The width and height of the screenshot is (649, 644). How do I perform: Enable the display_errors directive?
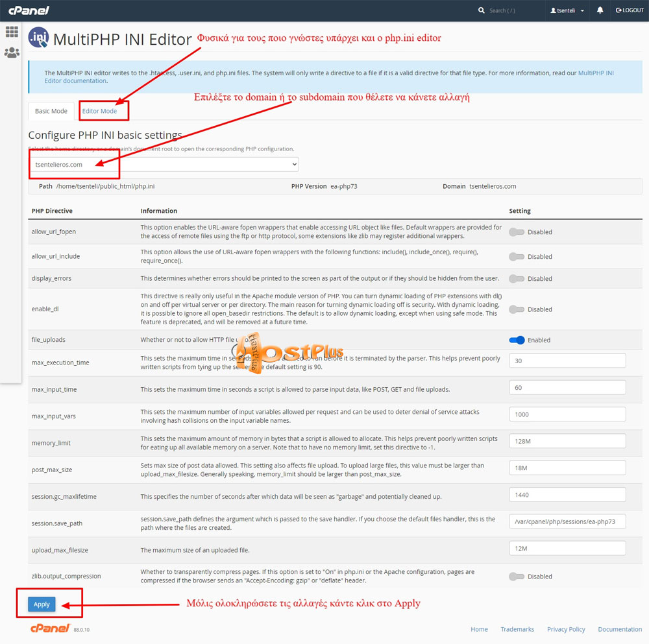coord(516,278)
